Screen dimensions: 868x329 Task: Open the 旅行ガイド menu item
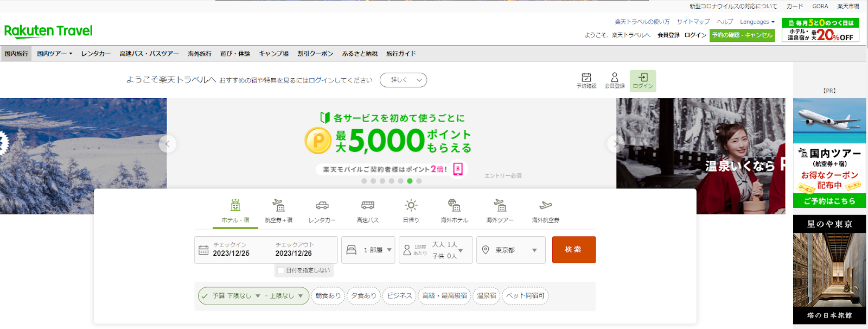(x=401, y=54)
